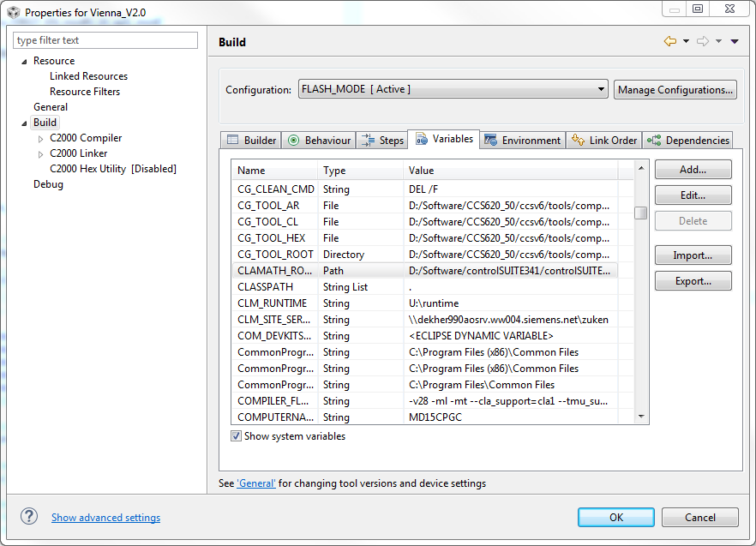Open the forward history dropdown arrow
The width and height of the screenshot is (756, 546).
(x=718, y=41)
